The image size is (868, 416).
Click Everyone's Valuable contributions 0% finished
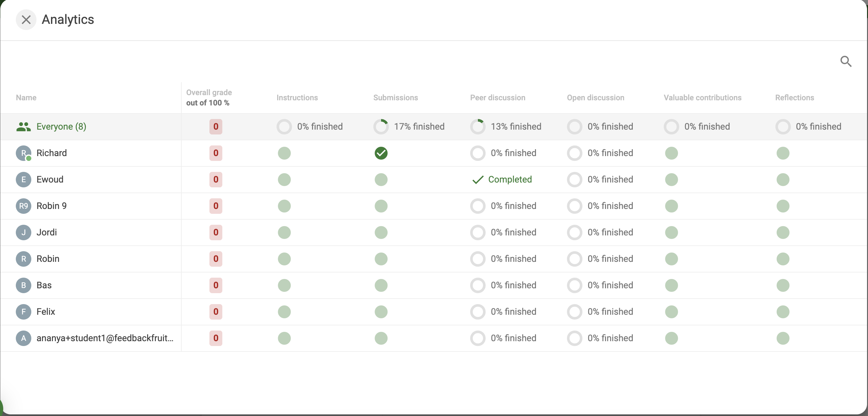[697, 127]
